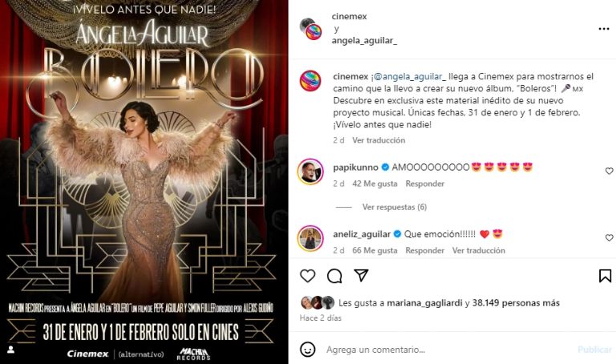Open comments with the speech bubble icon

(334, 276)
